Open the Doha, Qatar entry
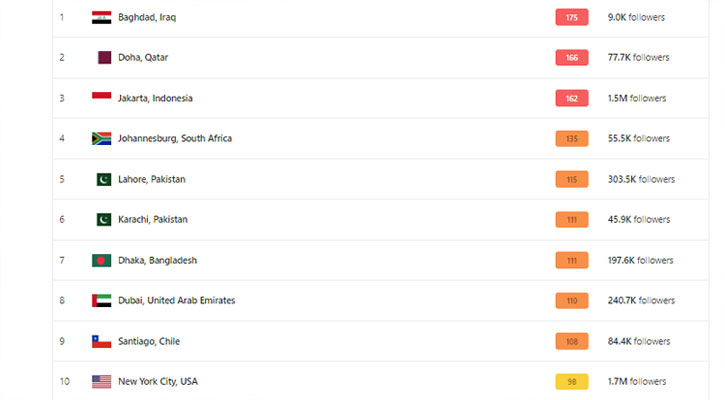The height and width of the screenshot is (400, 725). tap(145, 57)
